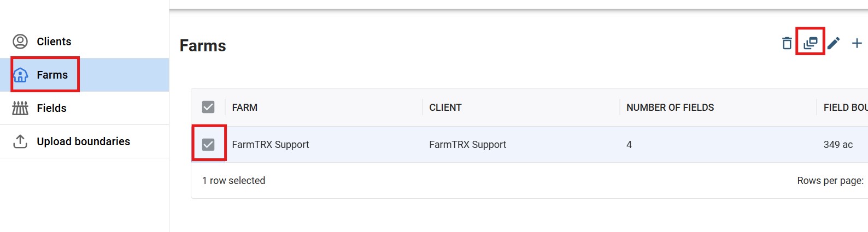868x232 pixels.
Task: Delete selected farm with trash icon
Action: pos(787,43)
